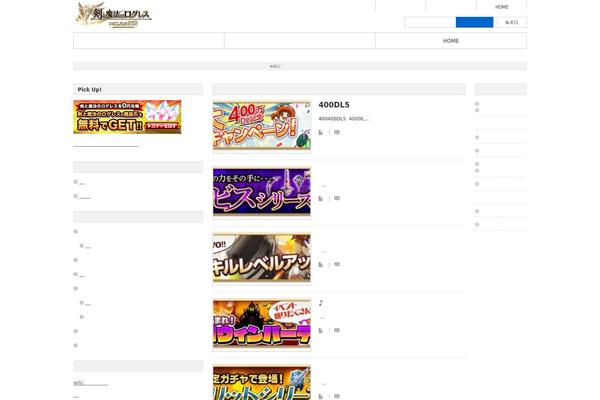The height and width of the screenshot is (400, 600).
Task: Click the category icon beside the スキルレベルアップ banner
Action: point(321,264)
